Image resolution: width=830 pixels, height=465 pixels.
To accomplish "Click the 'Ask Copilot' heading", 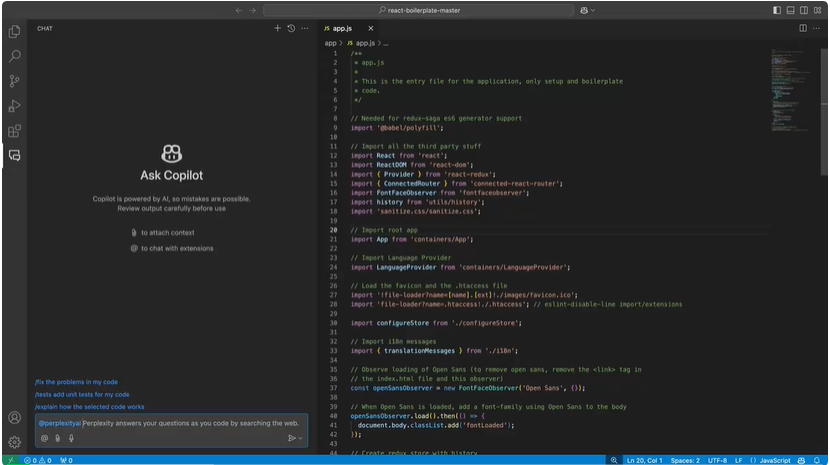I will coord(172,175).
